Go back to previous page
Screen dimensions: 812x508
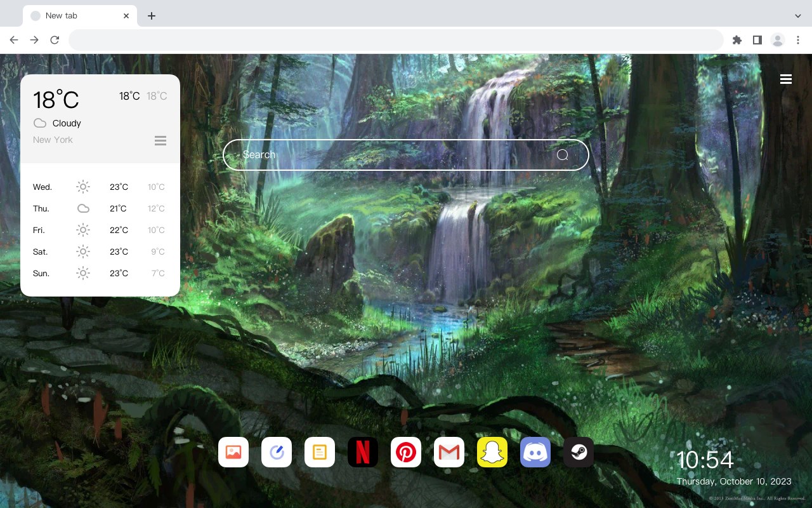[14, 40]
